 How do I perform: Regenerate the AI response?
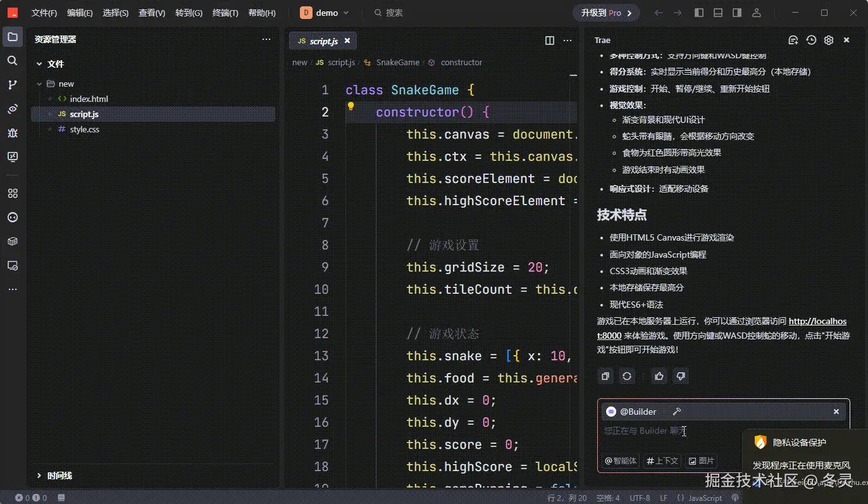click(x=627, y=376)
